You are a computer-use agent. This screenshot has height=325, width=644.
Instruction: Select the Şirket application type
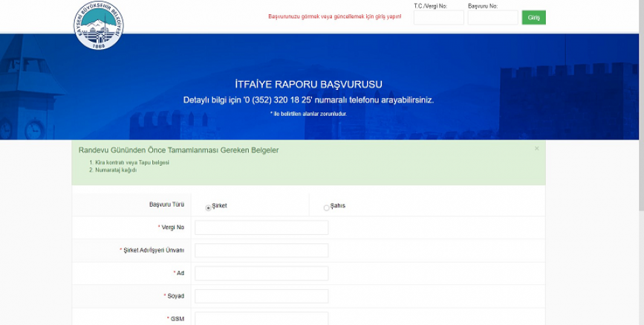coord(208,207)
